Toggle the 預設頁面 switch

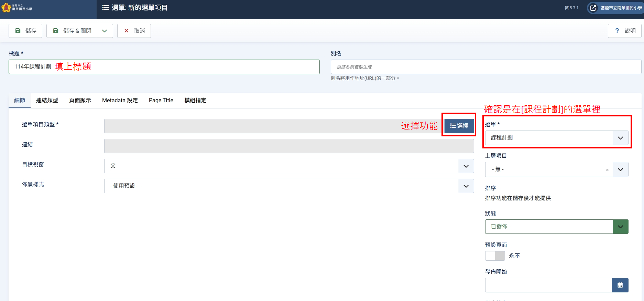tap(495, 256)
